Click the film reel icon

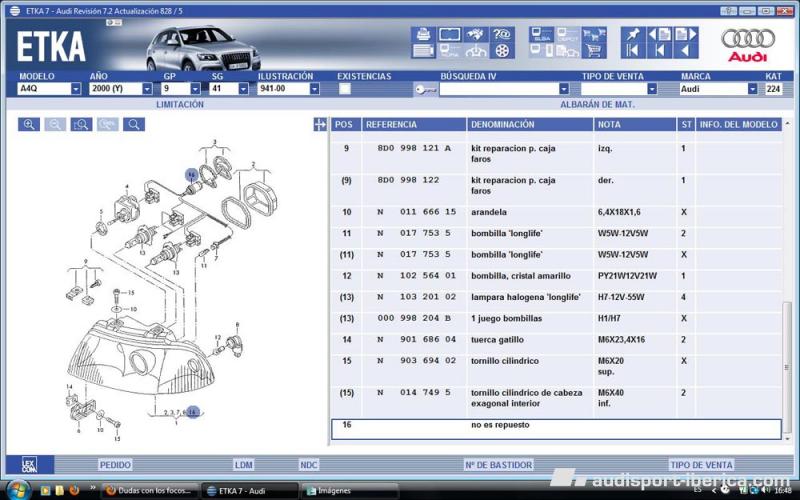point(502,51)
